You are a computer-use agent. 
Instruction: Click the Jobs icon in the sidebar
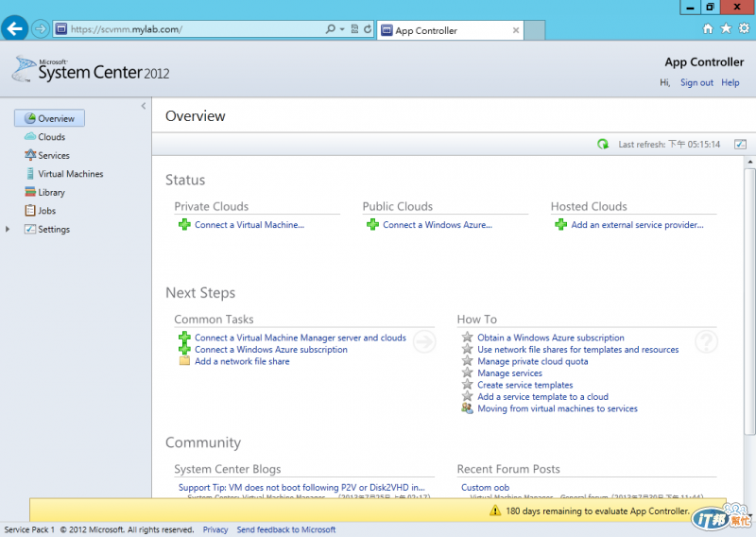[30, 211]
